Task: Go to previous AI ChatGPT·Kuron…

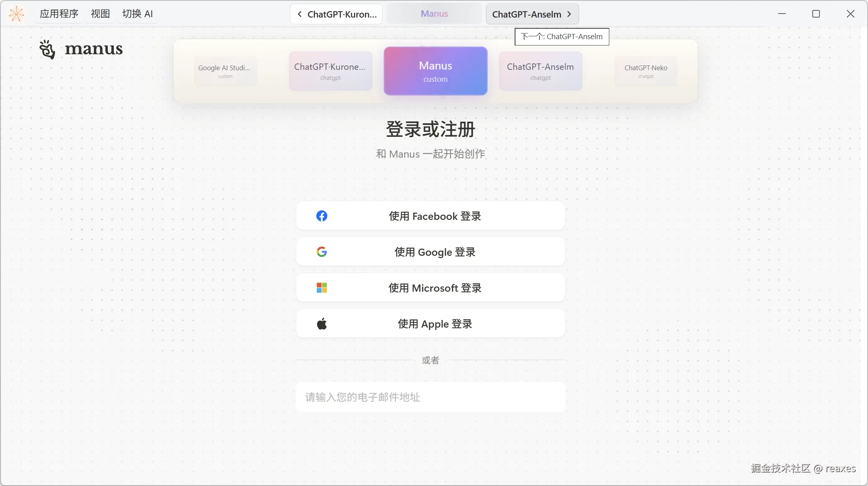Action: pyautogui.click(x=336, y=14)
